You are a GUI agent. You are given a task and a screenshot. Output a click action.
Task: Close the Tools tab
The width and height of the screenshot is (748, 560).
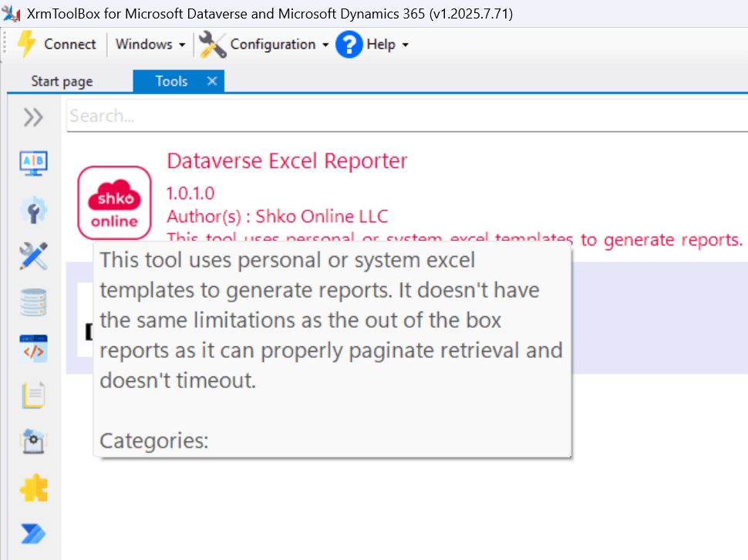coord(212,81)
